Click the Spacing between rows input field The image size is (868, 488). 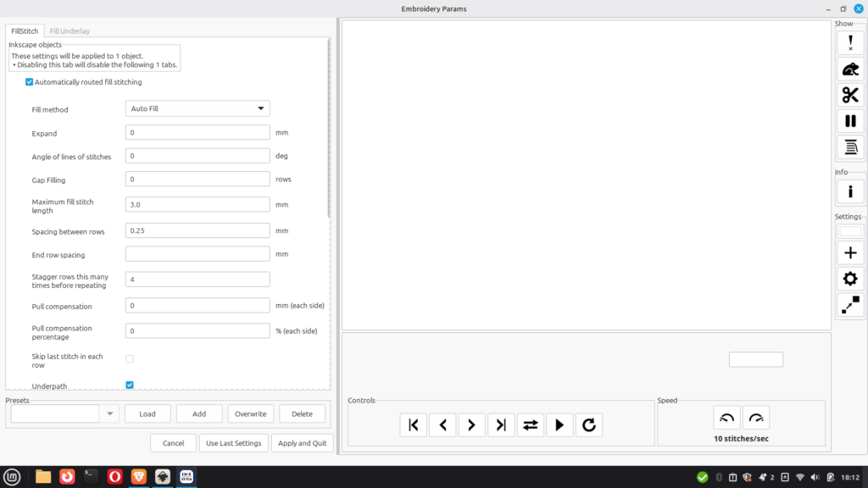[198, 230]
